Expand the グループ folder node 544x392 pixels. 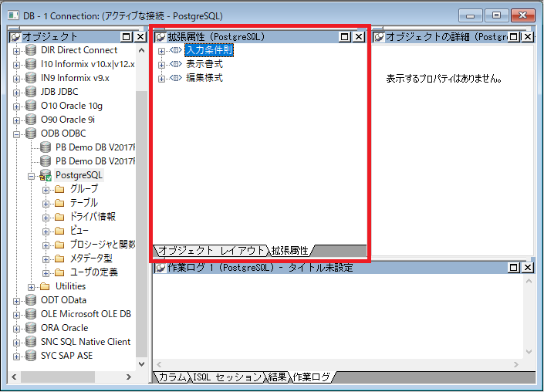point(46,189)
